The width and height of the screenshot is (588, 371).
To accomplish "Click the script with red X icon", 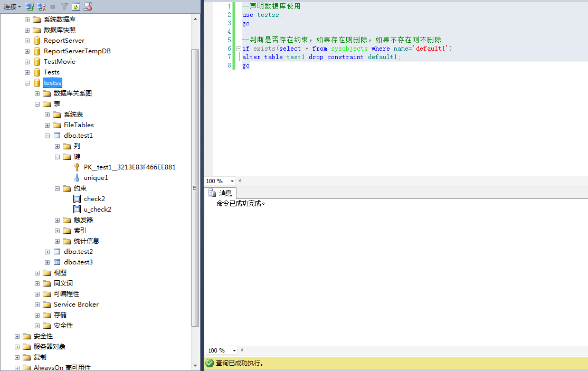I will click(88, 6).
